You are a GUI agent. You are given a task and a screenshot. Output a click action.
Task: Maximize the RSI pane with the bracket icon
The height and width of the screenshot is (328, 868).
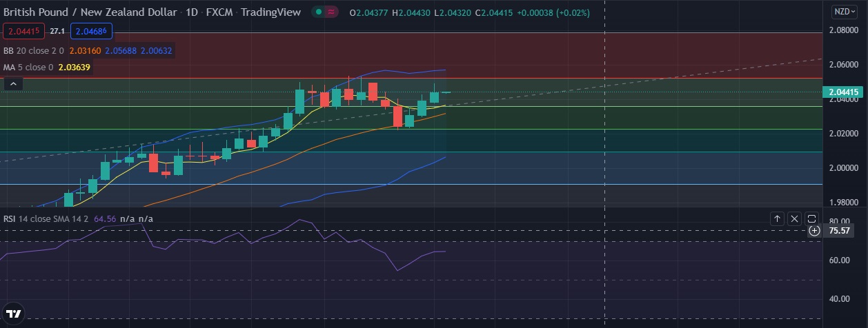[811, 218]
